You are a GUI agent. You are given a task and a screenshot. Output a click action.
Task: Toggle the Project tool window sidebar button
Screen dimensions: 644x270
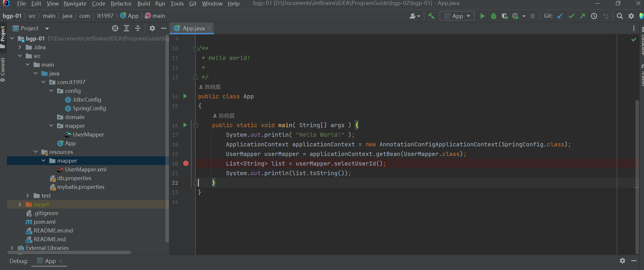(3, 37)
